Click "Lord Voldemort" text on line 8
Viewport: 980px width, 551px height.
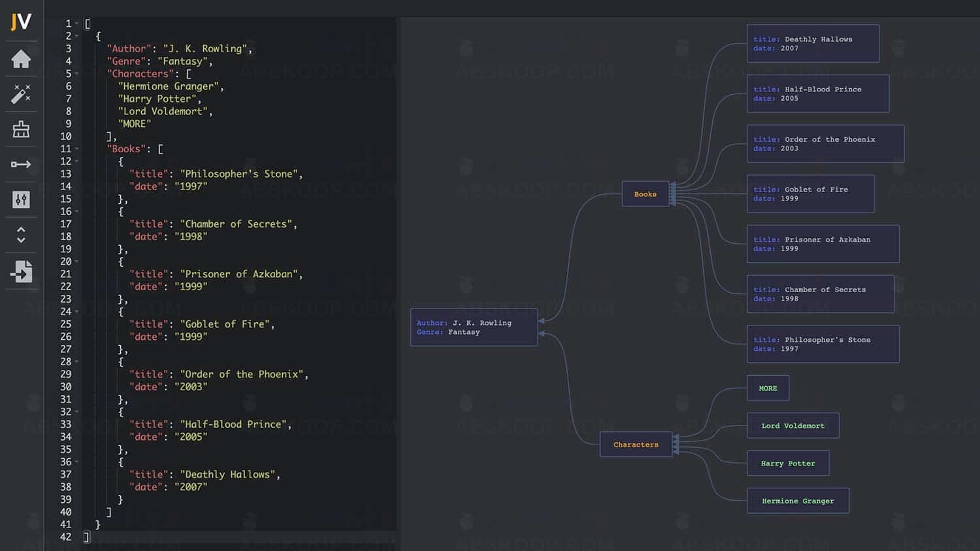click(163, 111)
